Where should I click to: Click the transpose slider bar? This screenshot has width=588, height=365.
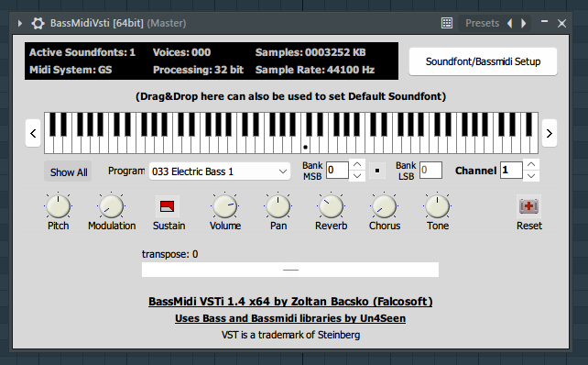[290, 270]
